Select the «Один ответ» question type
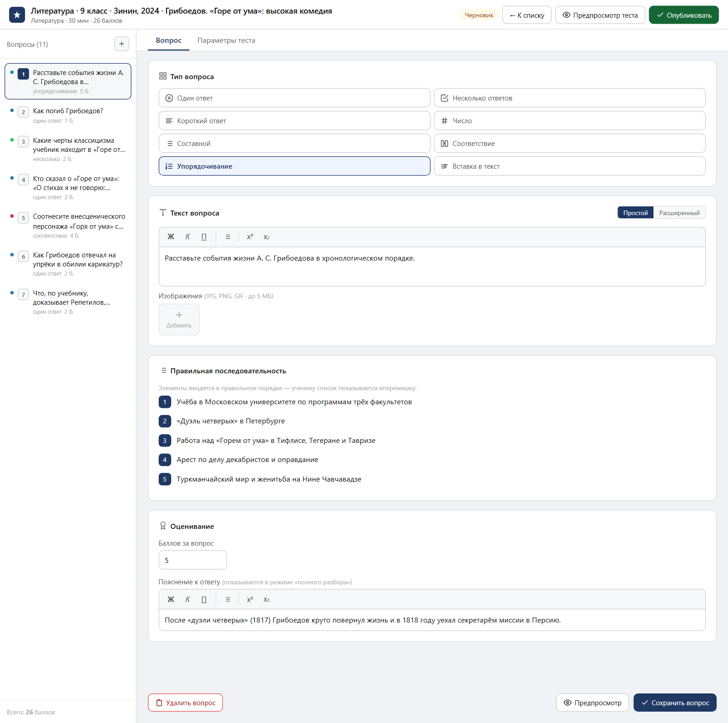 [x=294, y=98]
